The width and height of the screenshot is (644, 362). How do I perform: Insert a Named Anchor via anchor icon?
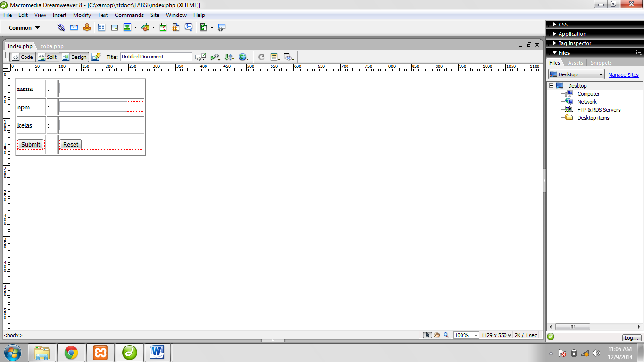click(x=87, y=27)
